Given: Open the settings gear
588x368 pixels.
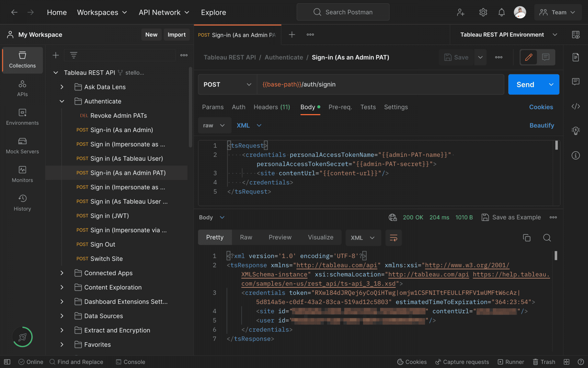Looking at the screenshot, I should click(483, 13).
